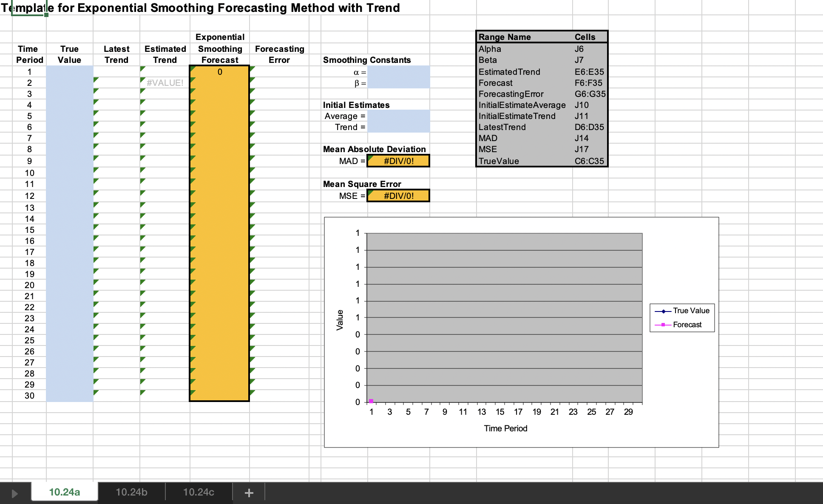The height and width of the screenshot is (504, 823).
Task: Select the 10.24a sheet tab
Action: pos(64,493)
